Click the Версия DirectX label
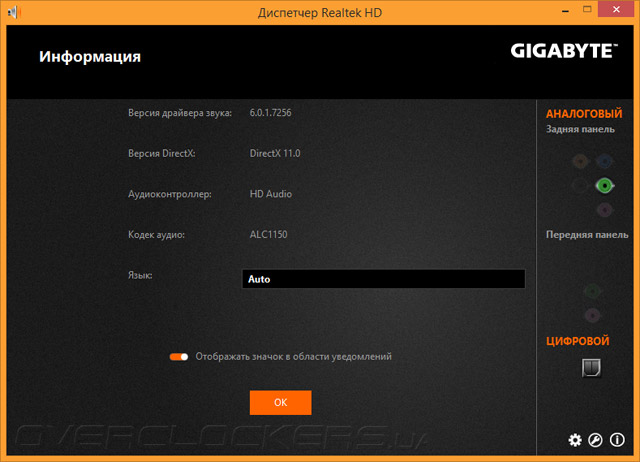Viewport: 640px width, 462px height. [x=162, y=153]
